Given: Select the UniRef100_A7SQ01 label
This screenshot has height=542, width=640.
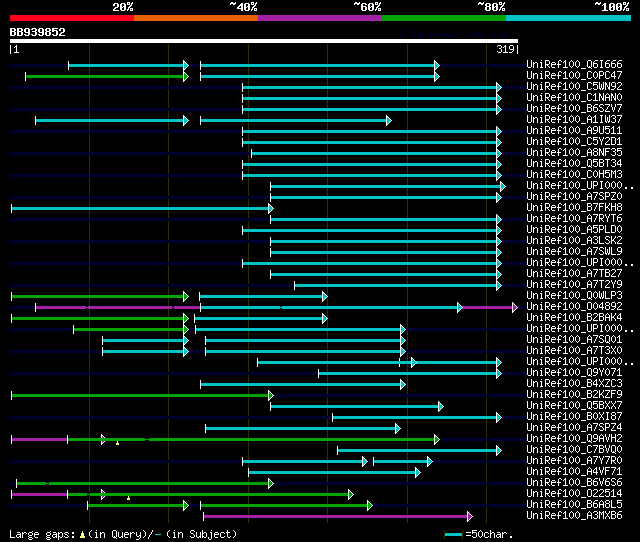Looking at the screenshot, I should (574, 340).
